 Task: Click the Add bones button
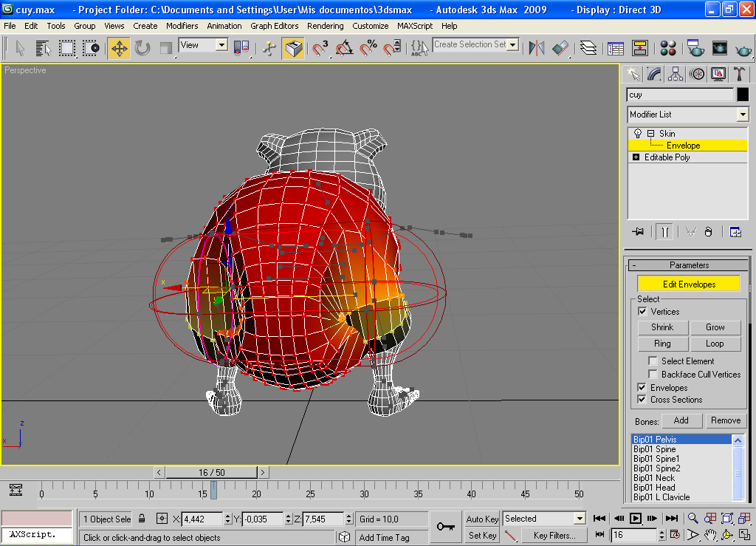pyautogui.click(x=681, y=420)
